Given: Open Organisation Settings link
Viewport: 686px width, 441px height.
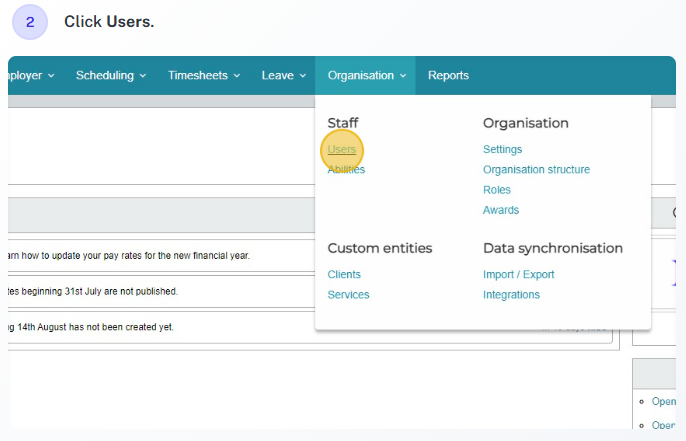Looking at the screenshot, I should click(502, 149).
